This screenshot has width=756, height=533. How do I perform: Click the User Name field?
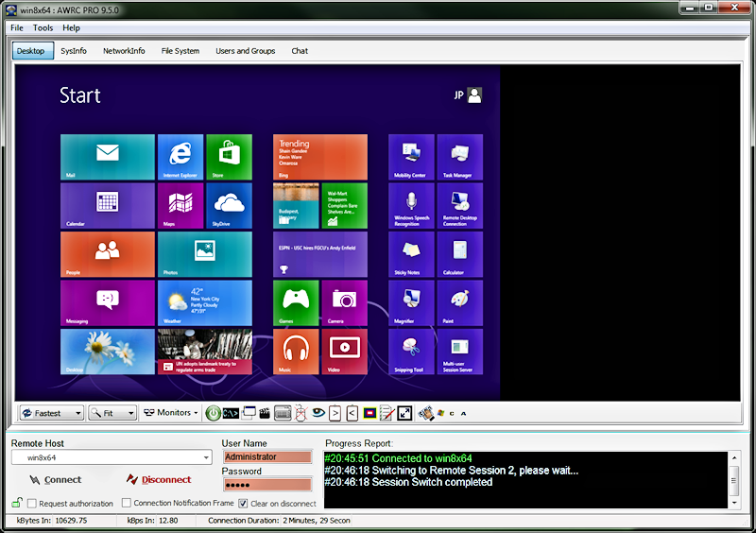[267, 456]
